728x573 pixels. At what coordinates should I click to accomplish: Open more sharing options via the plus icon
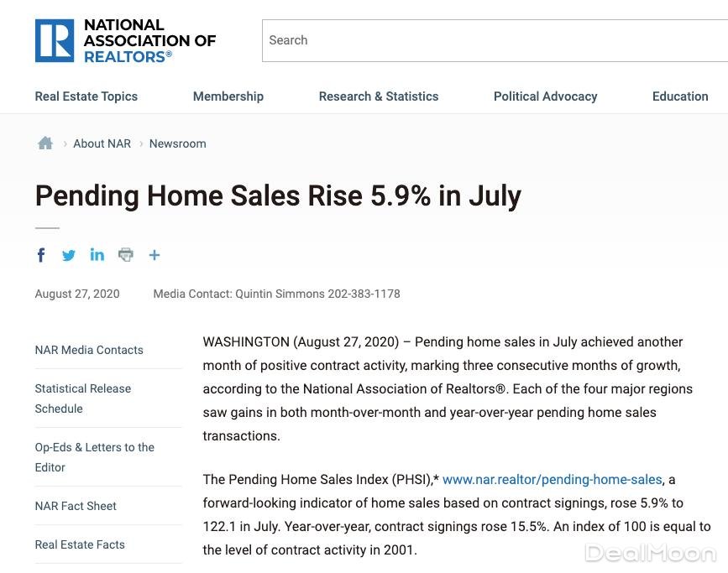point(155,255)
